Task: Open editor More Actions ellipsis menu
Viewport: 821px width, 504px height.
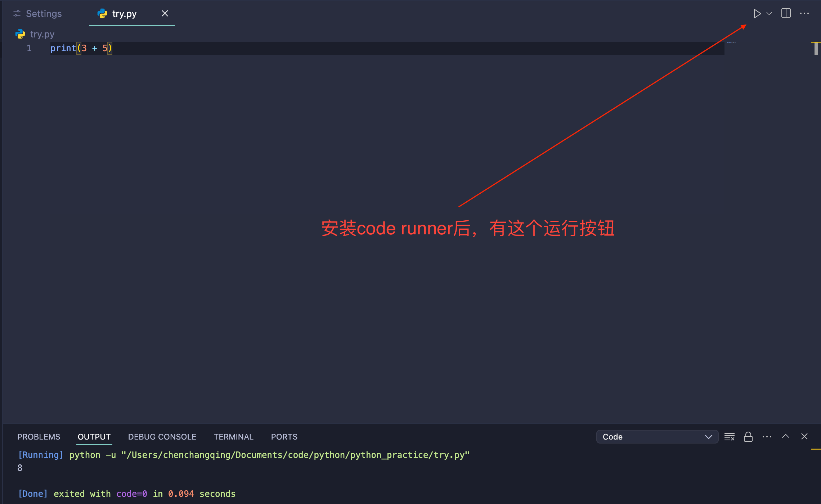Action: tap(804, 14)
